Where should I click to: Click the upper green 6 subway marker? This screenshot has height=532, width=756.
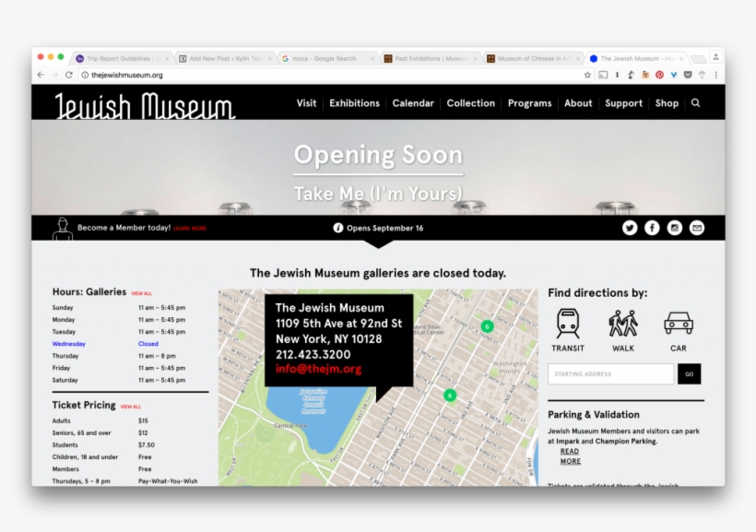coord(488,326)
